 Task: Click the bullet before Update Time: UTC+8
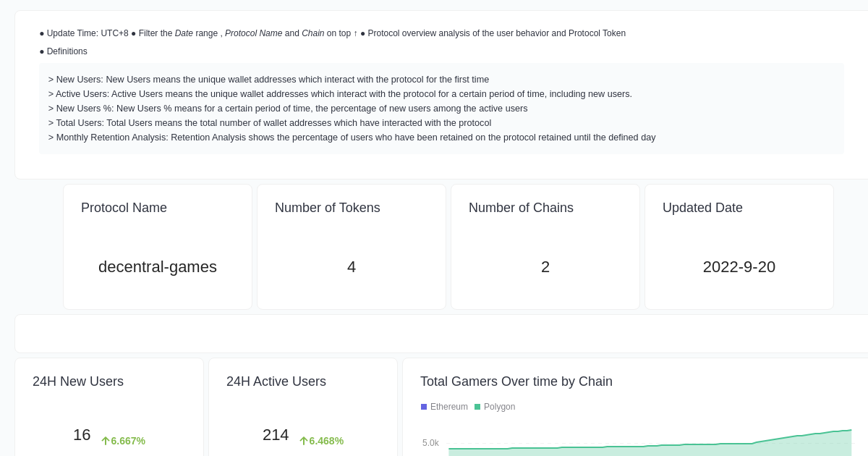point(41,33)
